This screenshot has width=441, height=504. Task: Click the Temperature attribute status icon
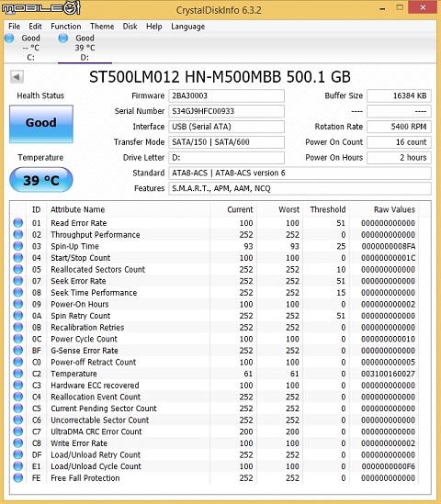[x=18, y=374]
